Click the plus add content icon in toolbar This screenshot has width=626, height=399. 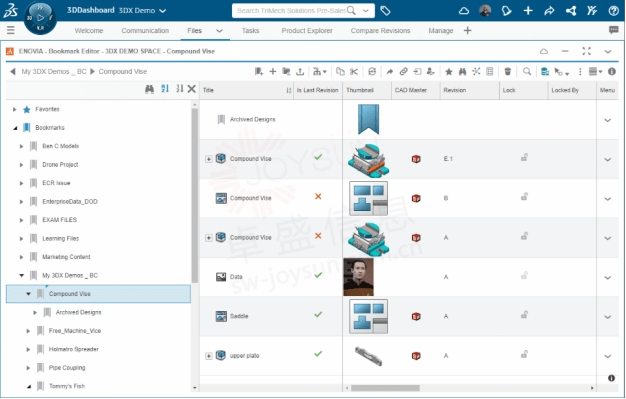pos(273,71)
